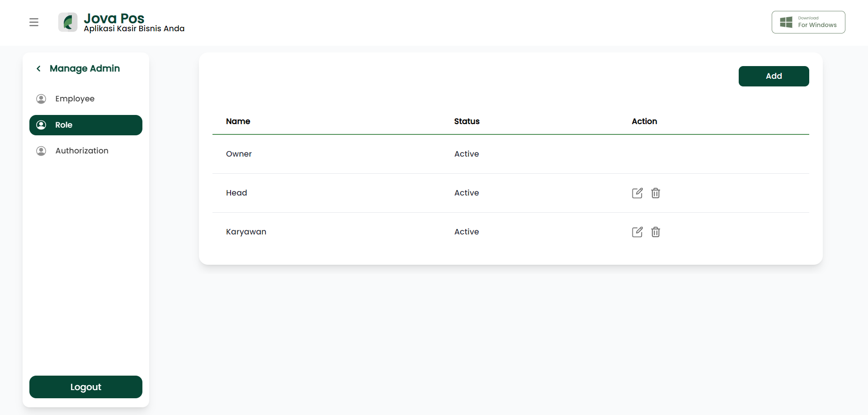Click the Role user icon
This screenshot has width=868, height=415.
[x=41, y=125]
